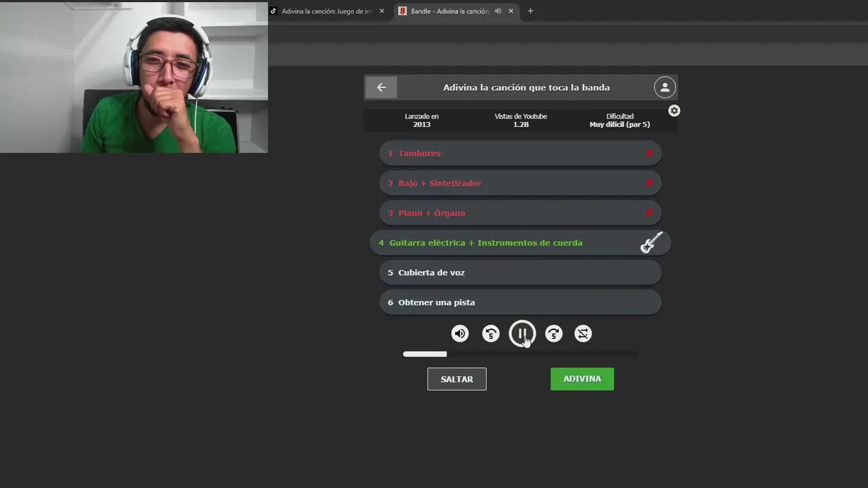Image resolution: width=868 pixels, height=488 pixels.
Task: Select the Bajo + Sintetizador row
Action: point(520,183)
